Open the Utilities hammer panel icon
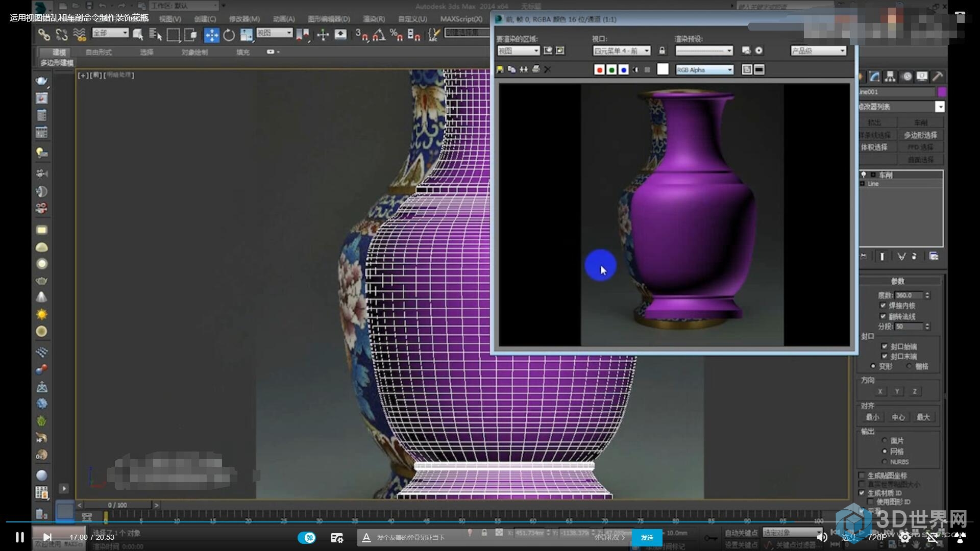Screen dimensions: 980x551 pyautogui.click(x=938, y=77)
